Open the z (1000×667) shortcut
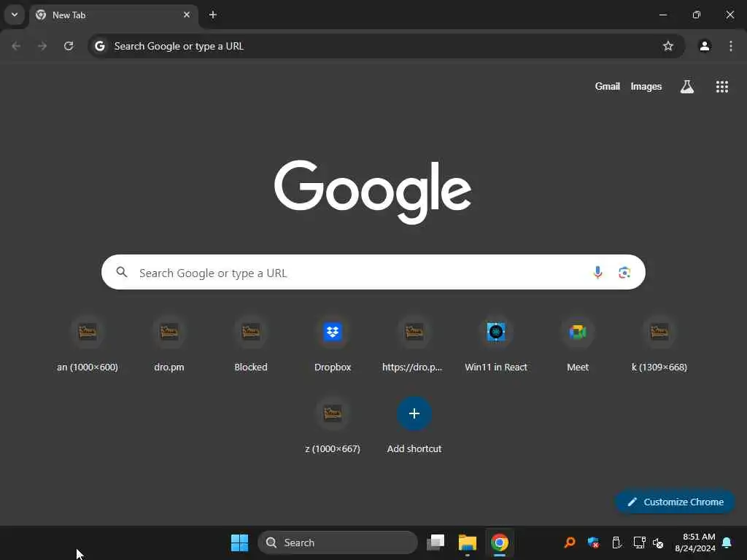 [x=333, y=426]
